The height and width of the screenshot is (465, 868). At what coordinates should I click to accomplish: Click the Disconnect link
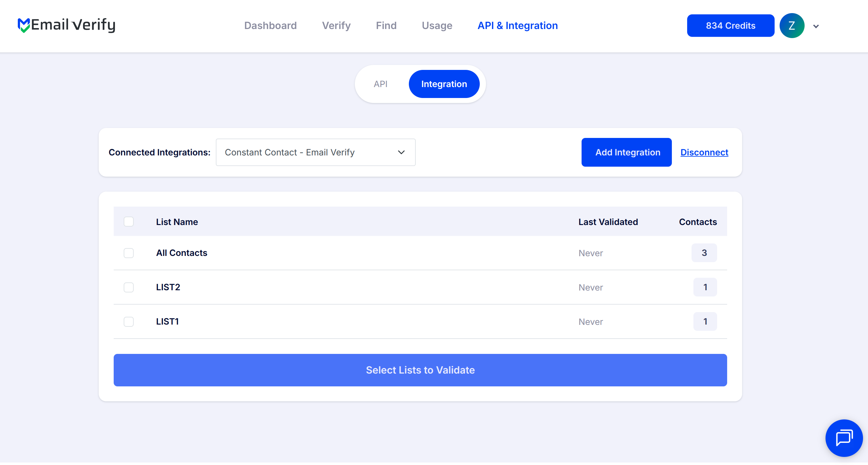tap(704, 152)
